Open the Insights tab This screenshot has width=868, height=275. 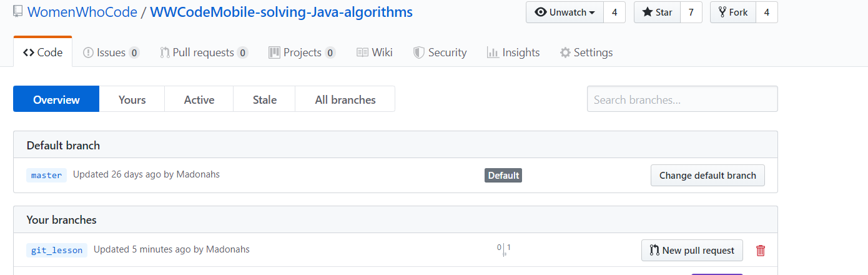click(x=513, y=52)
